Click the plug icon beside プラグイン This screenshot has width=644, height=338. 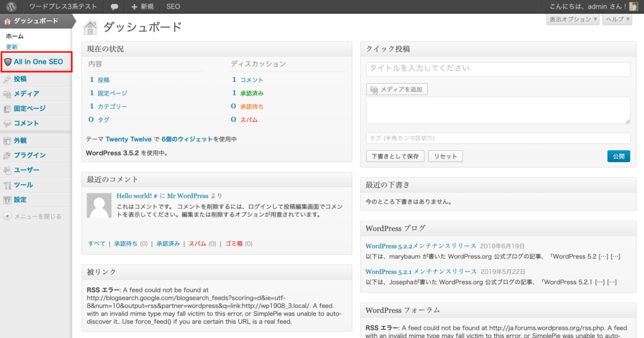pos(7,155)
